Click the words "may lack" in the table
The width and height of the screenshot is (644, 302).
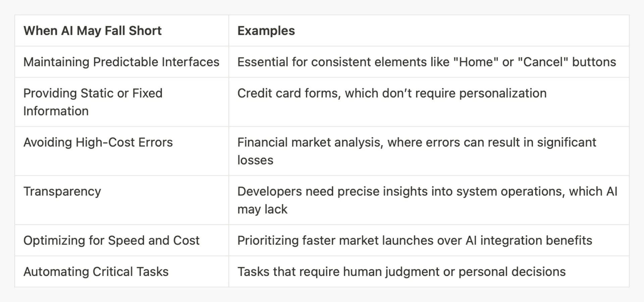[x=262, y=209]
